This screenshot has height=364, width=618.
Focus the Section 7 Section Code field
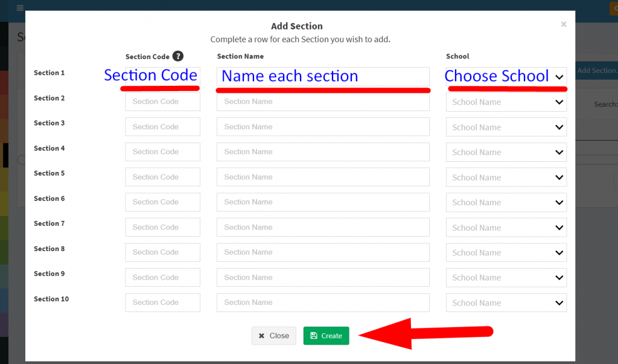tap(162, 227)
